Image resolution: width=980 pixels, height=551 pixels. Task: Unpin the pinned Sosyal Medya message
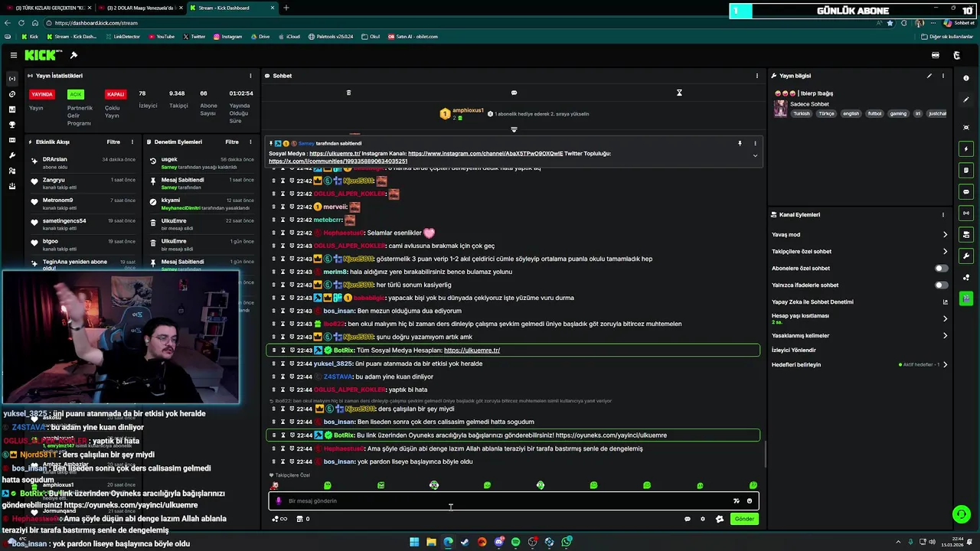(x=740, y=143)
